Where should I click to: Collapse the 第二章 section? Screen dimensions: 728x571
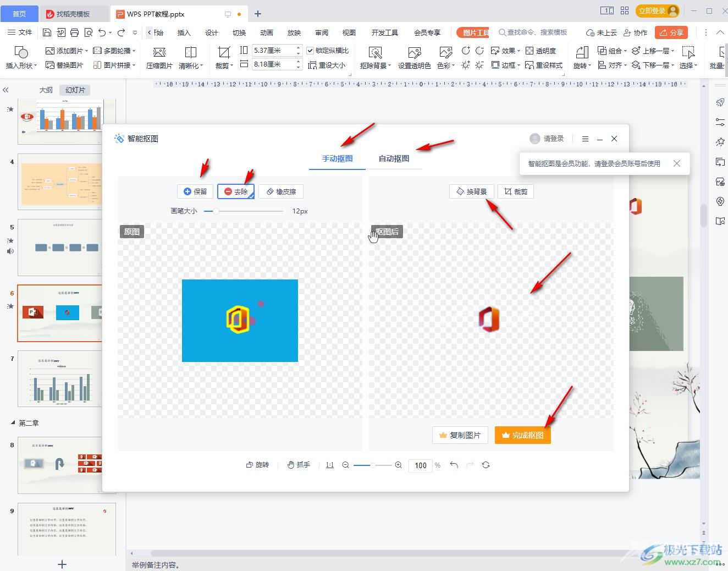[x=13, y=422]
